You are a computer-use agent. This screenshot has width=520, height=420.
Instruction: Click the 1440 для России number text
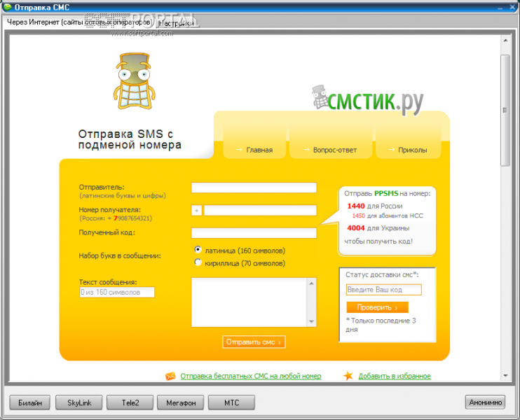[x=375, y=206]
